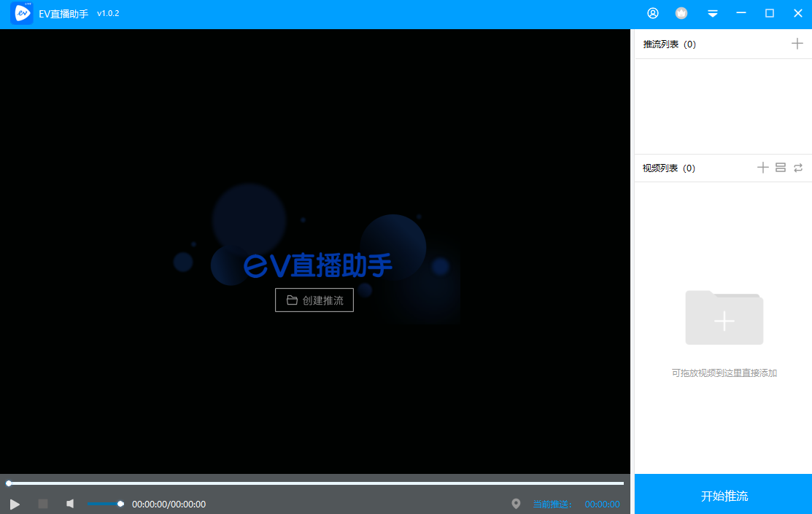Viewport: 812px width, 514px height.
Task: Mute the speaker volume
Action: tap(70, 504)
